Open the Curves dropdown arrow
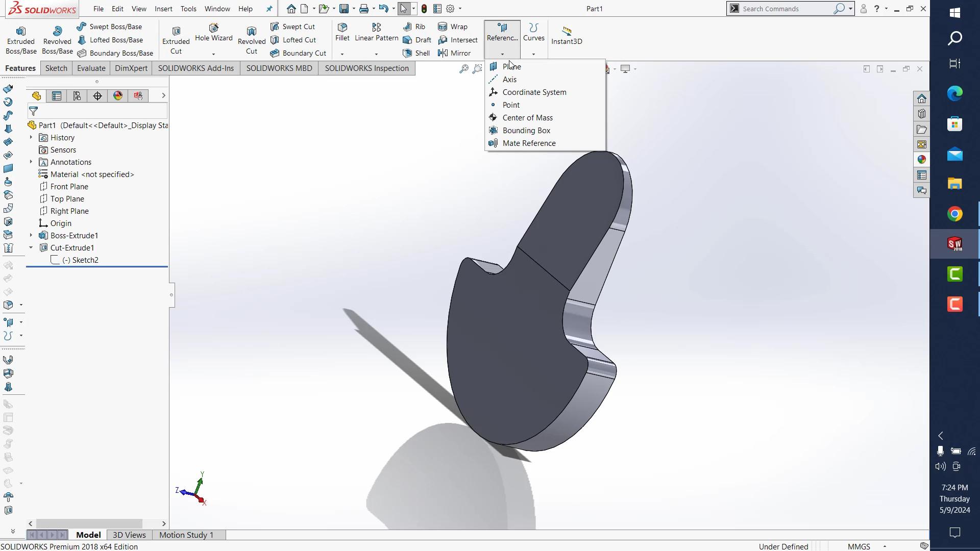980x551 pixels. tap(533, 54)
